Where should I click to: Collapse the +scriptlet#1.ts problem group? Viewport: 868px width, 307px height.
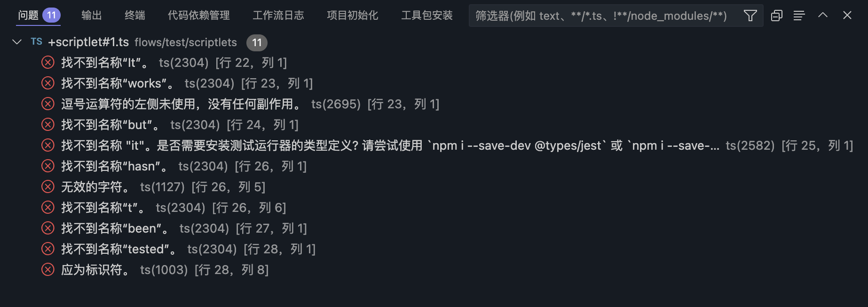pyautogui.click(x=17, y=42)
